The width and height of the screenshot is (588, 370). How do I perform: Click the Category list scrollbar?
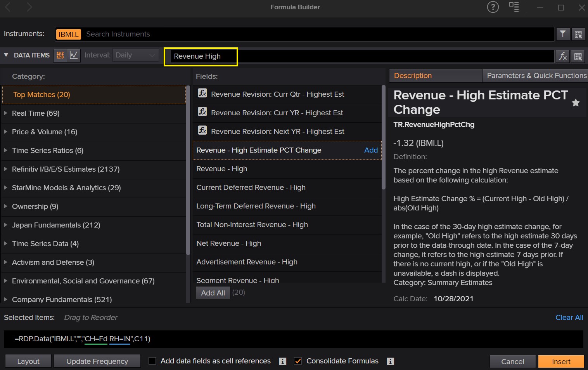tap(188, 171)
